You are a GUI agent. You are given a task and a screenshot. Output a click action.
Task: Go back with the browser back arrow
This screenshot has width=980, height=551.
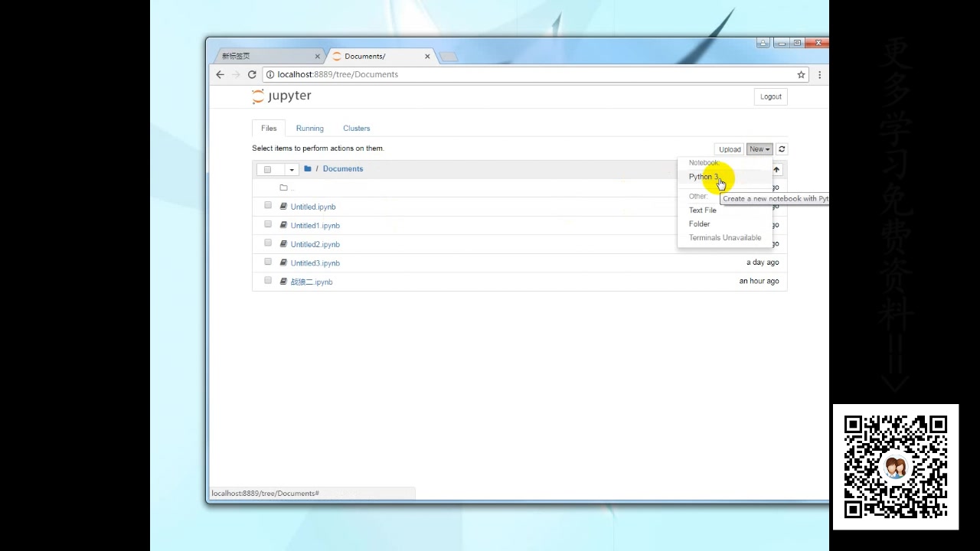pyautogui.click(x=220, y=74)
